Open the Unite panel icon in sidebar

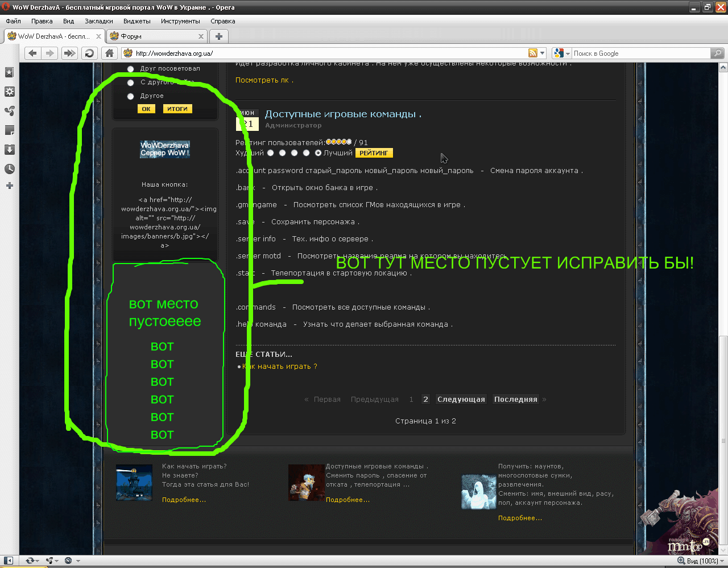tap(10, 111)
